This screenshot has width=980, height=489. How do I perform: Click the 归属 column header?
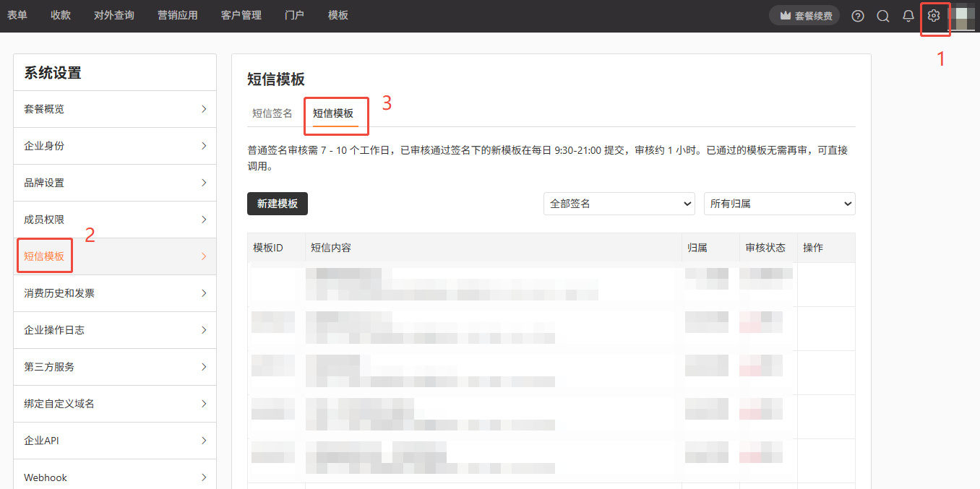[x=710, y=248]
